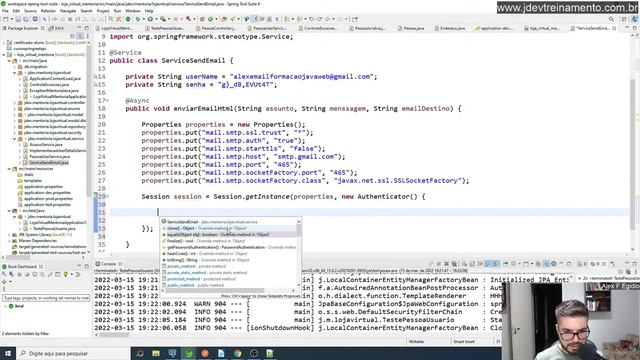Collapse the jdev.mentoria.lojavirtual.service package
The image size is (640, 360).
(14, 139)
